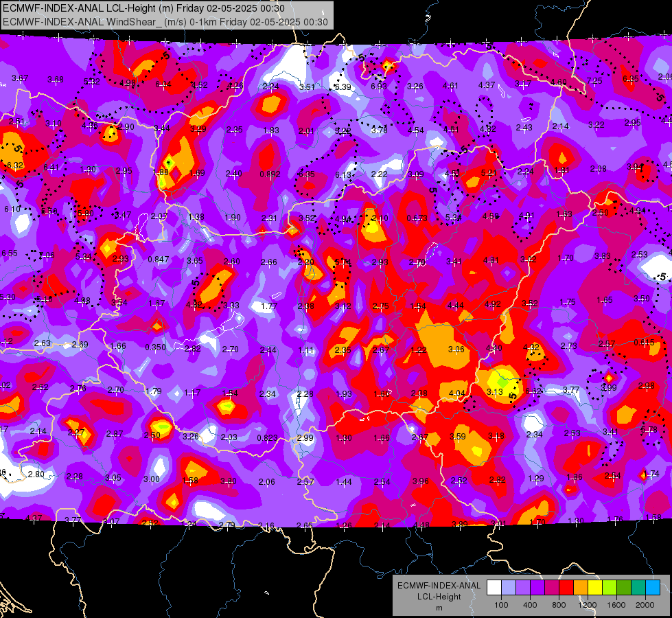Screen dimensions: 672x618
Task: Click the wind shear value '3.18'
Action: tap(496, 436)
